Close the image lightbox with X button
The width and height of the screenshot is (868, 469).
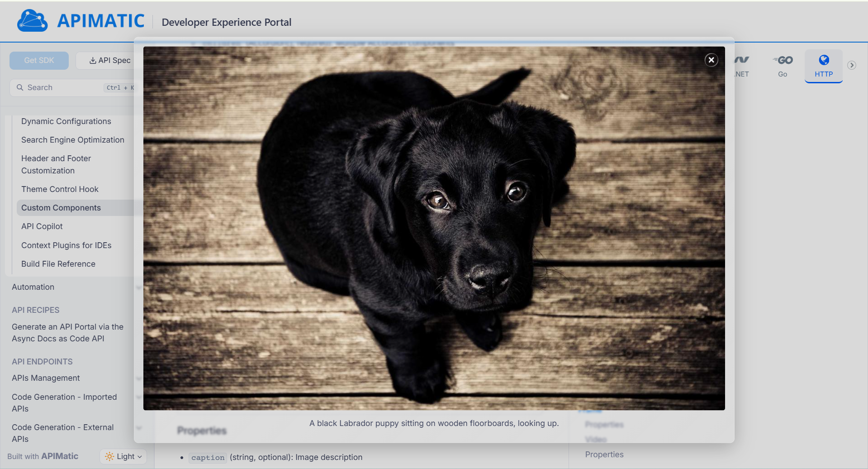[x=711, y=60]
